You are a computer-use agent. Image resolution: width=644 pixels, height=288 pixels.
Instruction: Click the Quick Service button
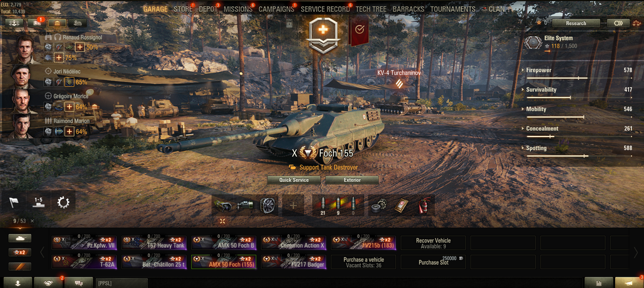pyautogui.click(x=294, y=180)
